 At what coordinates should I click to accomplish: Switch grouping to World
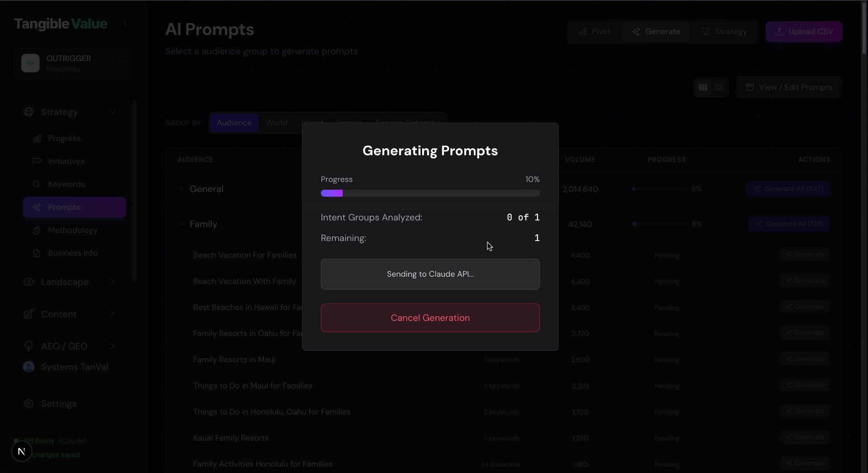point(276,123)
